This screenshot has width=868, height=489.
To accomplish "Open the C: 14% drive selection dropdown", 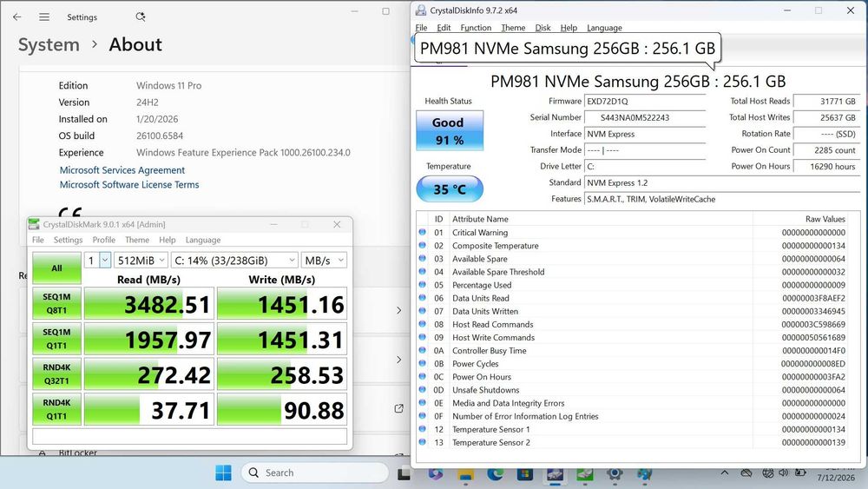I will 234,261.
